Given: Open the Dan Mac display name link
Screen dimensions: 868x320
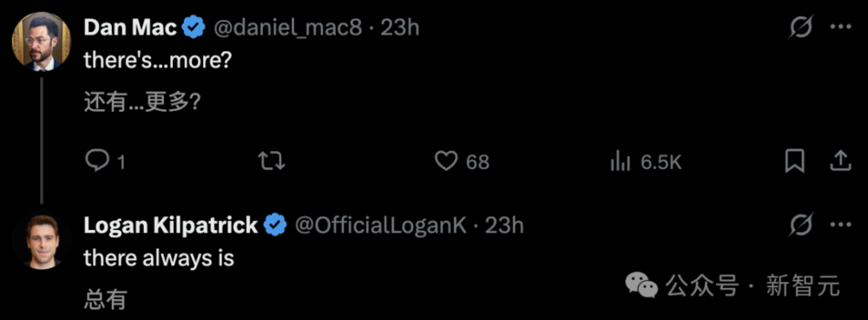Looking at the screenshot, I should coord(131,28).
